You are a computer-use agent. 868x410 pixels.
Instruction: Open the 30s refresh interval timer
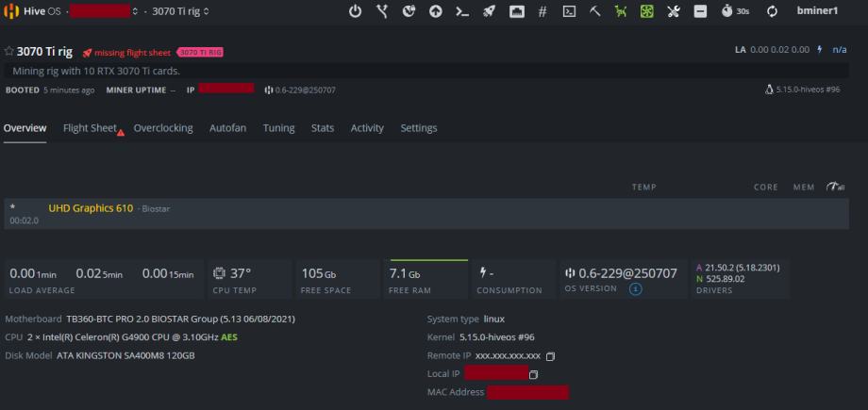[x=735, y=11]
